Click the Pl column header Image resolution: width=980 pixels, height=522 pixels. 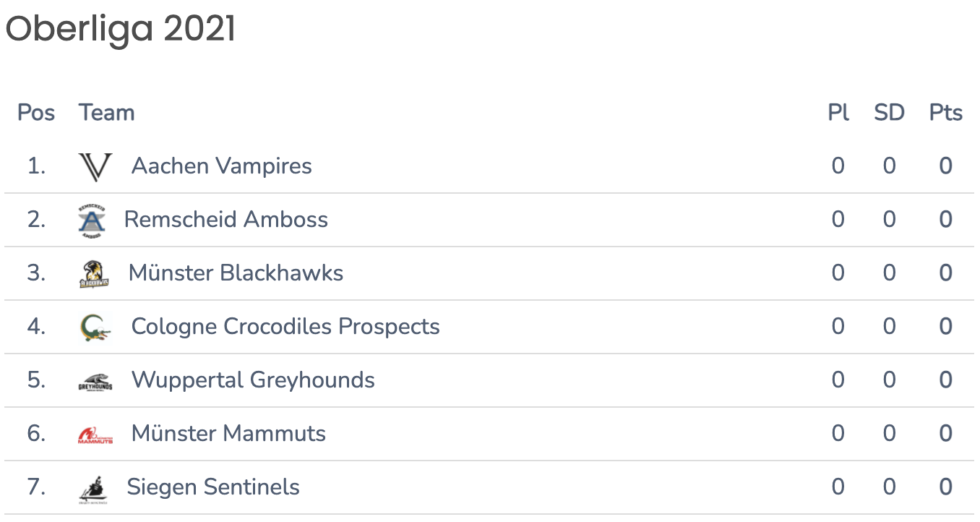point(838,113)
